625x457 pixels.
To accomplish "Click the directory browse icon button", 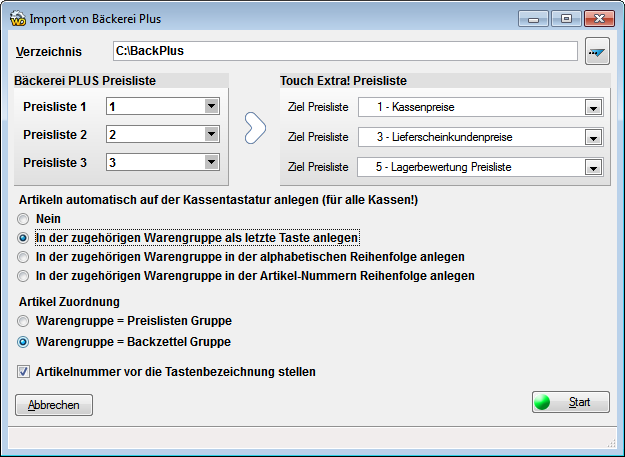I will 597,51.
